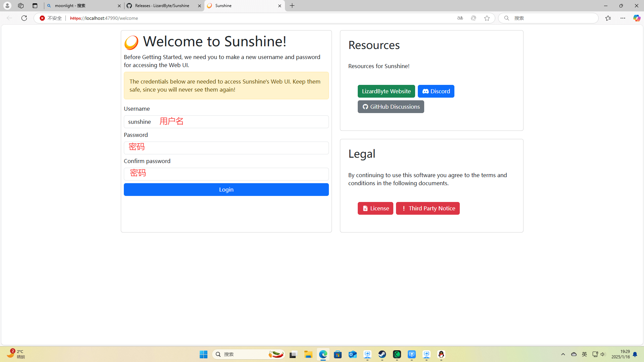Click the Microsoft Edge taskbar icon

(x=323, y=354)
